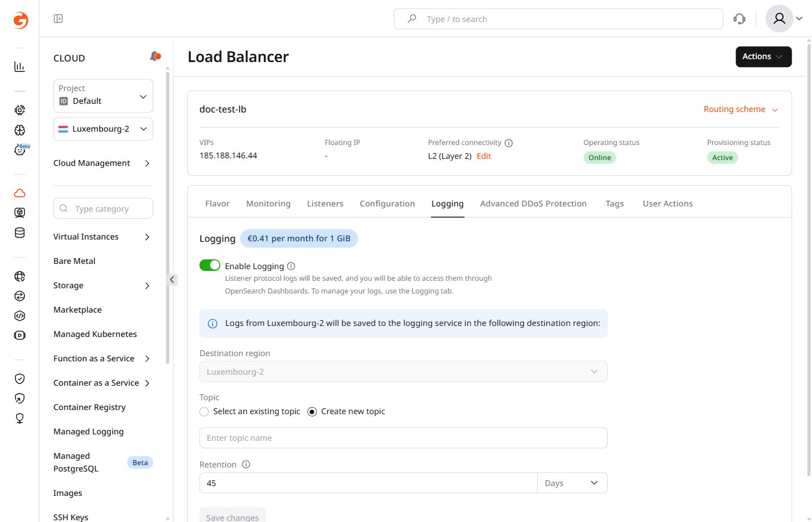Switch to the Tags tab
The image size is (812, 522).
615,204
